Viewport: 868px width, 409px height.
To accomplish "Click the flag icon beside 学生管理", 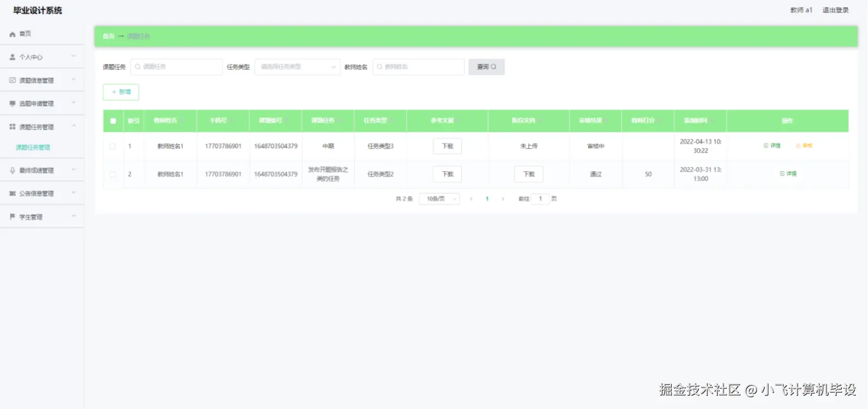I will click(13, 217).
